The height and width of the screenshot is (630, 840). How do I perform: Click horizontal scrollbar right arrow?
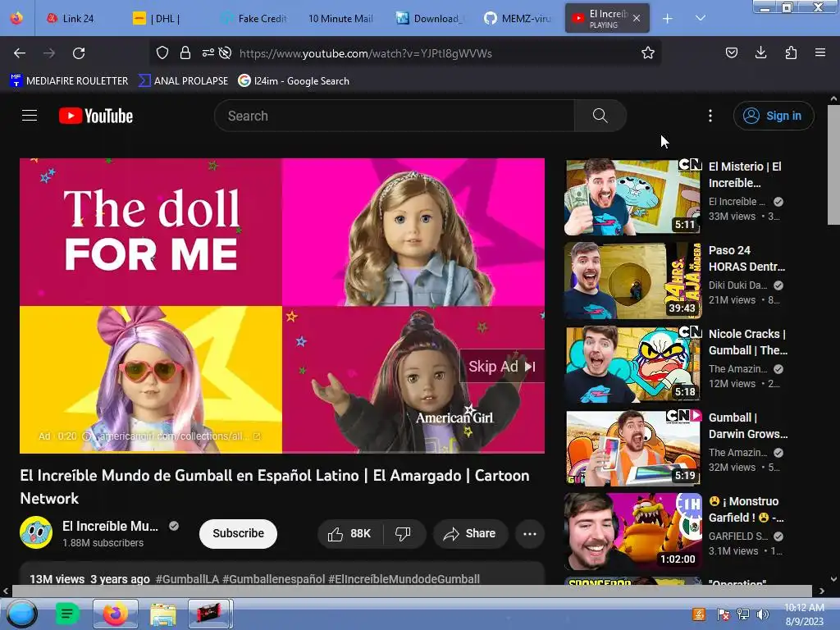(x=822, y=591)
